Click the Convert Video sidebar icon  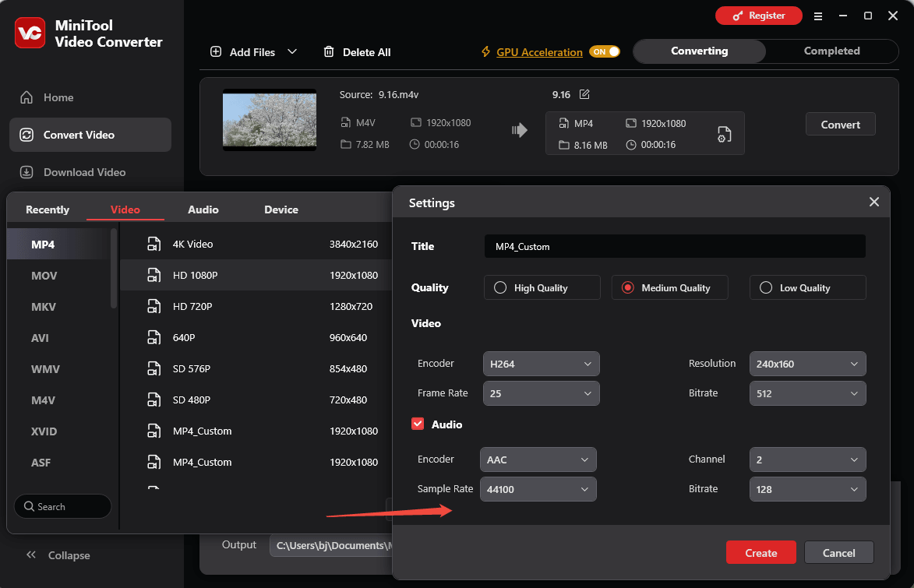click(x=26, y=135)
